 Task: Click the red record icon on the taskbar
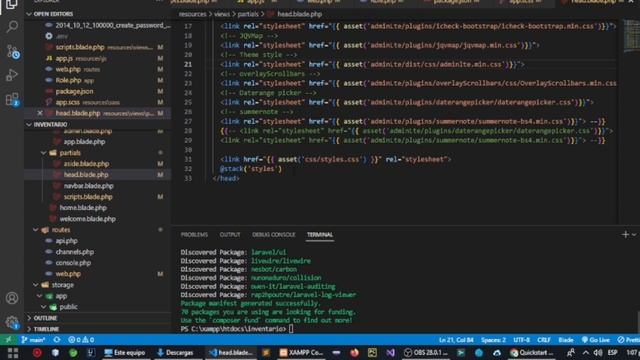(x=37, y=353)
